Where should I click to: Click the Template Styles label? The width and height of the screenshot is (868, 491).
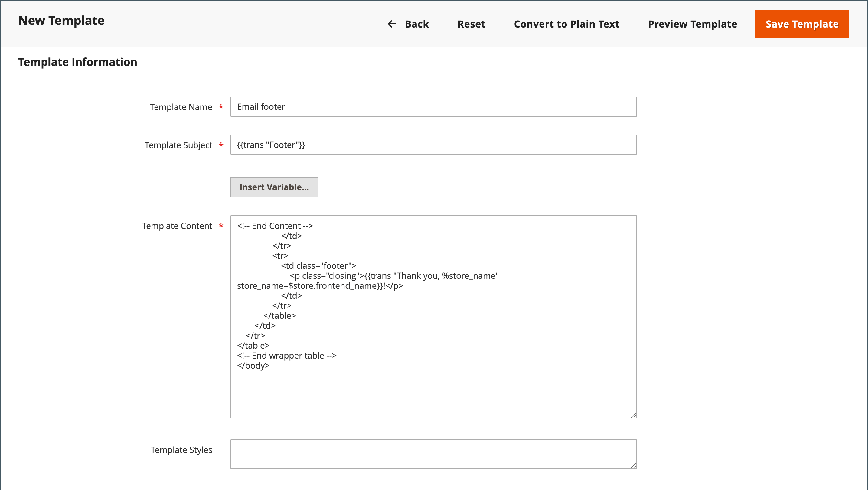[181, 450]
